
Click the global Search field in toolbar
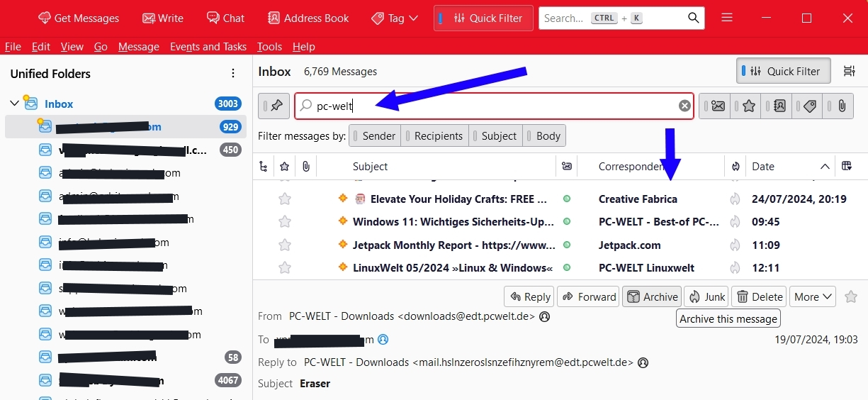tap(621, 18)
